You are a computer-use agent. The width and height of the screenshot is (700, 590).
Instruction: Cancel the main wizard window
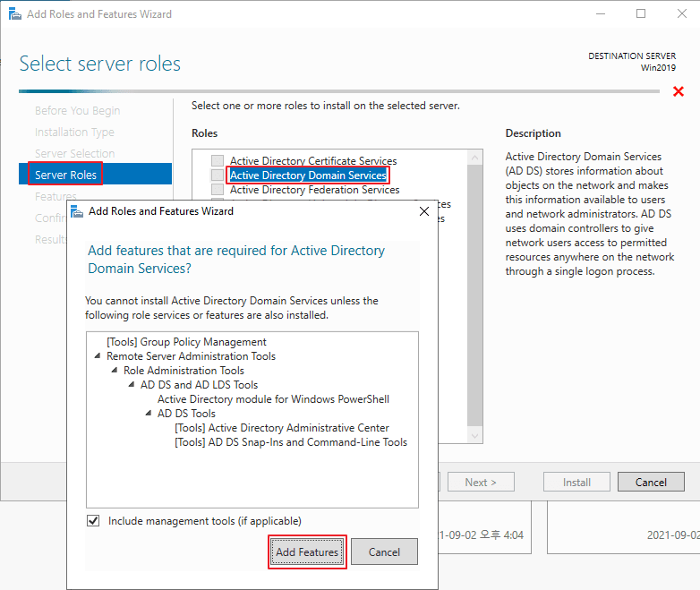point(651,482)
